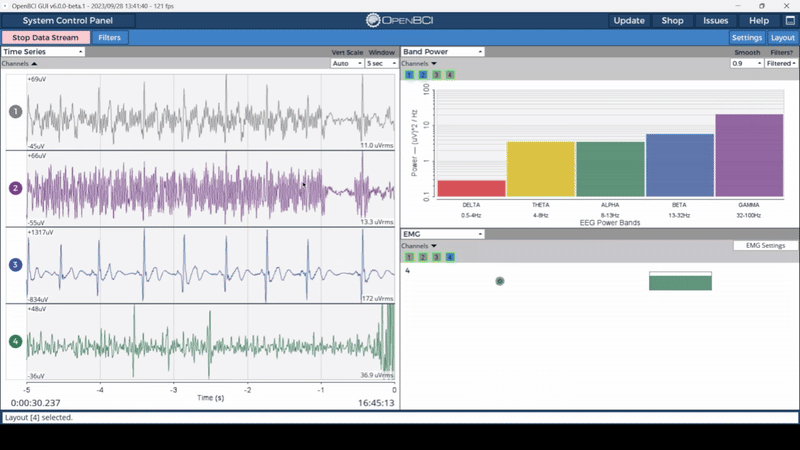Toggle EMG channel 4 selector

click(x=449, y=257)
